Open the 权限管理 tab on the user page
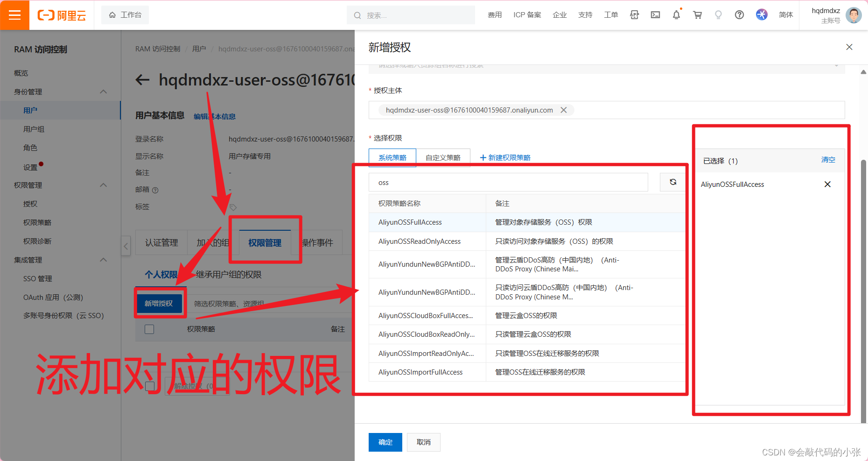 point(265,242)
